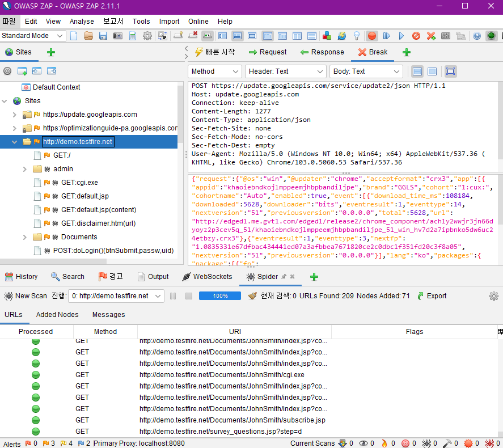Click the Open Session folder icon
Screen dimensions: 503x448
coord(88,36)
